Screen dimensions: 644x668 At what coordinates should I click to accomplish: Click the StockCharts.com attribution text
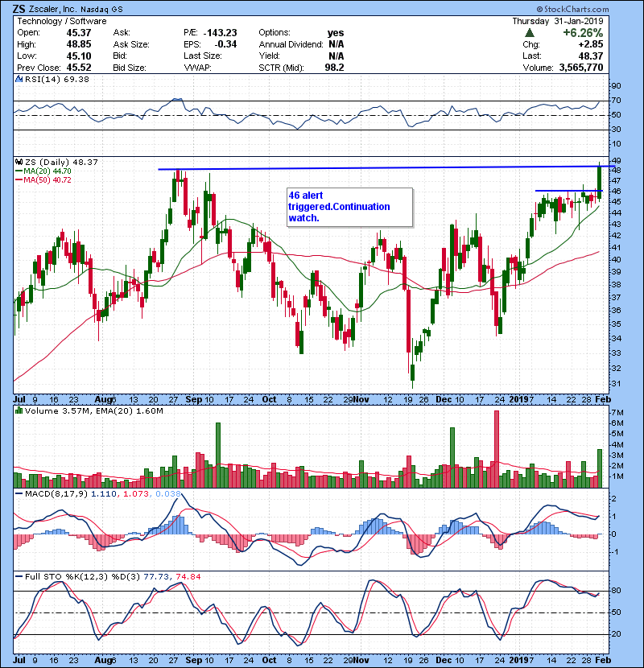pyautogui.click(x=576, y=9)
